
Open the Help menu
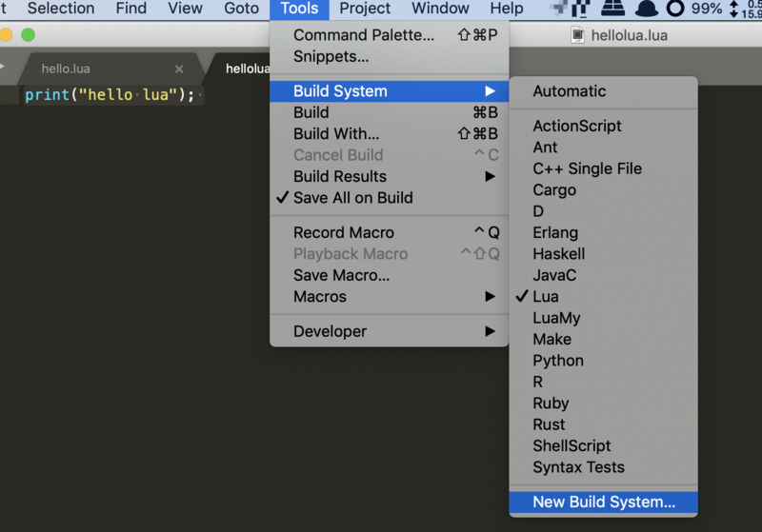click(507, 9)
